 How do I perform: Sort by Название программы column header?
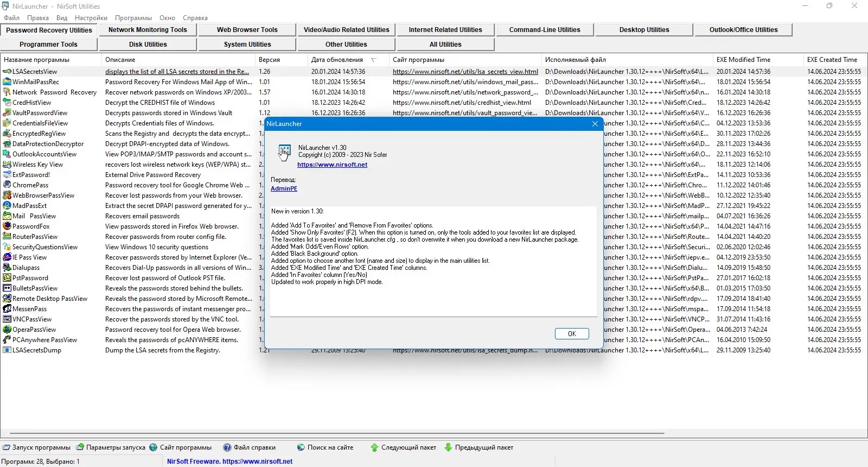(51, 60)
